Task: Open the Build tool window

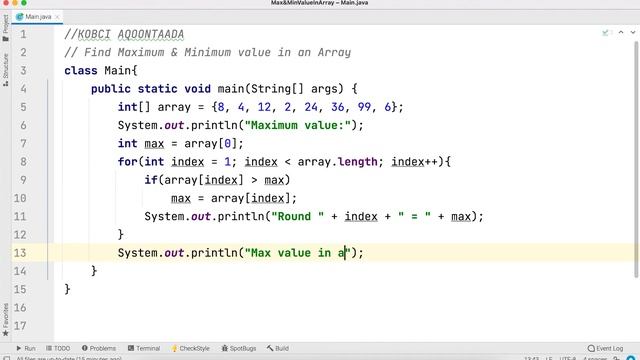Action: point(278,348)
